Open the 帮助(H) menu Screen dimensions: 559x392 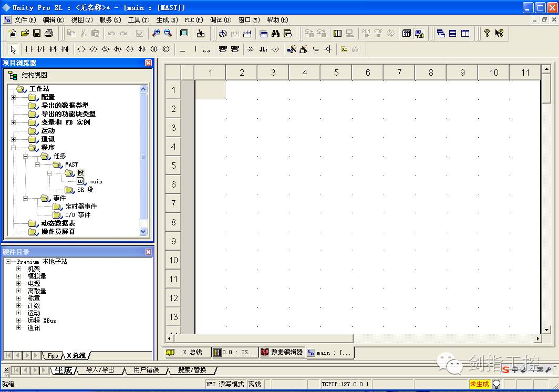(277, 20)
